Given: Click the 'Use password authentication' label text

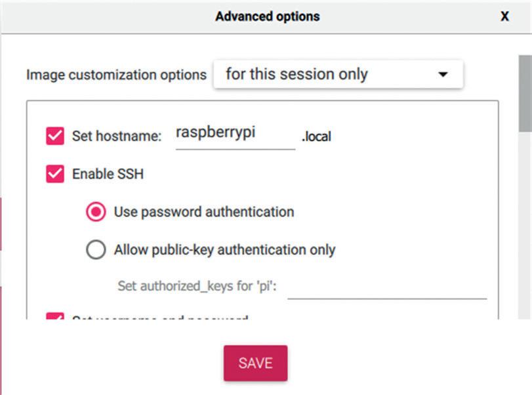Looking at the screenshot, I should [204, 212].
